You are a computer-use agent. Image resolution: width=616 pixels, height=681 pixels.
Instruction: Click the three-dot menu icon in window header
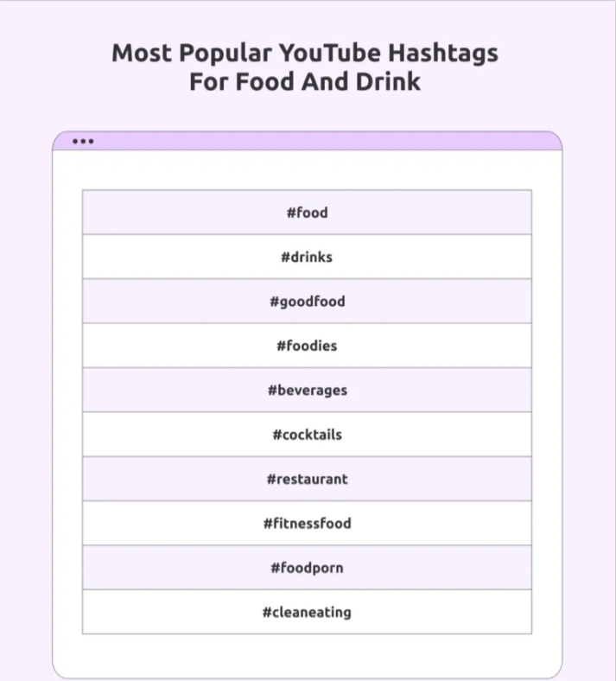click(83, 141)
